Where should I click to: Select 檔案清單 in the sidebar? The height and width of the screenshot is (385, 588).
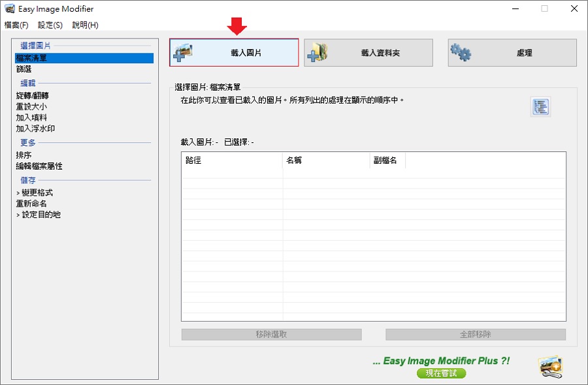click(x=84, y=58)
